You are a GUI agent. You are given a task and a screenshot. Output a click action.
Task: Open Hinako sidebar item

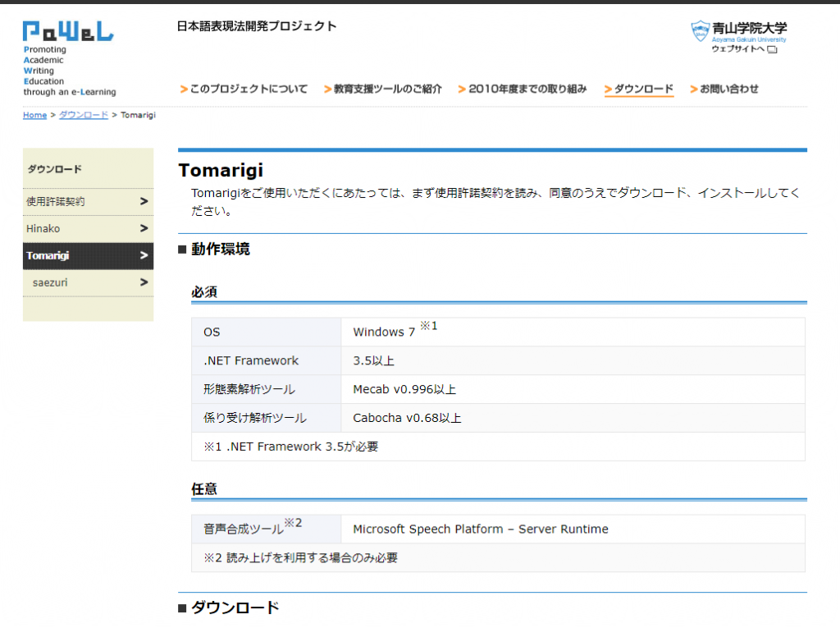click(88, 229)
